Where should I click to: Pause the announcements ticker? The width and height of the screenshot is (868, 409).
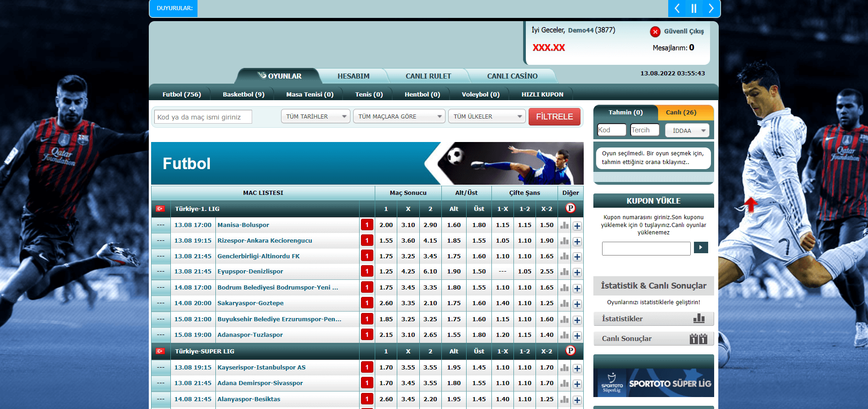click(x=693, y=8)
